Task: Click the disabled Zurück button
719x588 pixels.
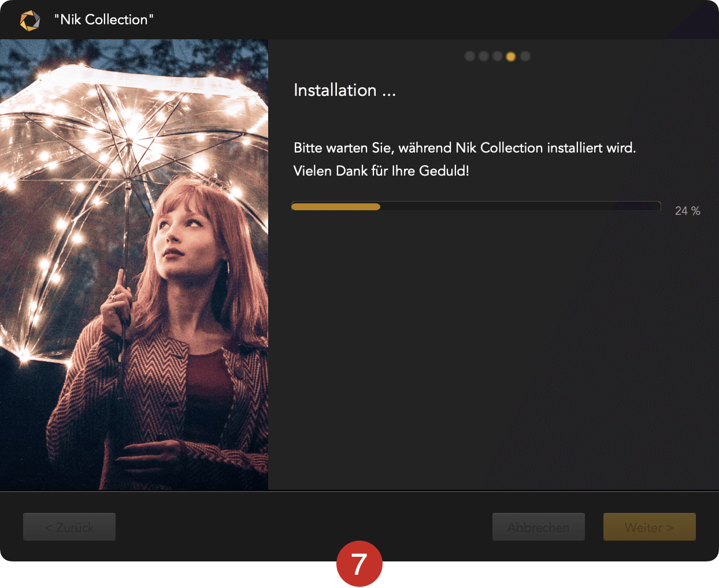Action: pos(69,527)
